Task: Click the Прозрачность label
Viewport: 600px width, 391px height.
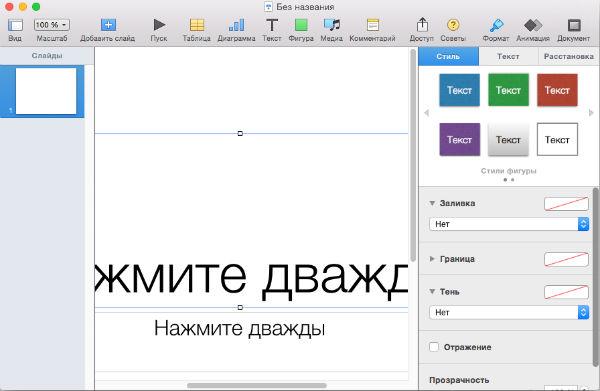Action: 459,380
